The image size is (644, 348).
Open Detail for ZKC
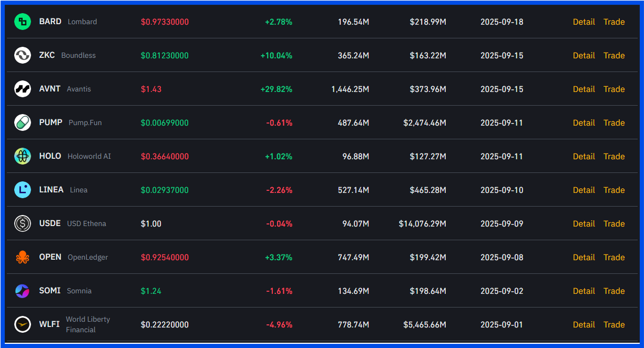[584, 55]
